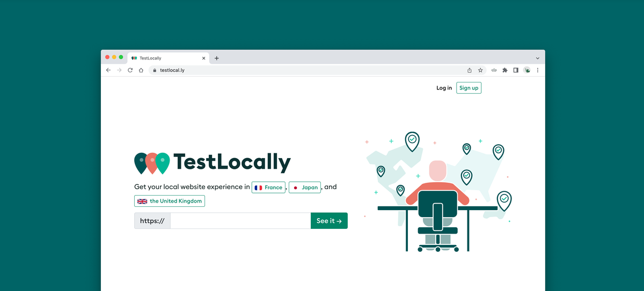
Task: Reload the page with the refresh icon
Action: (x=130, y=70)
